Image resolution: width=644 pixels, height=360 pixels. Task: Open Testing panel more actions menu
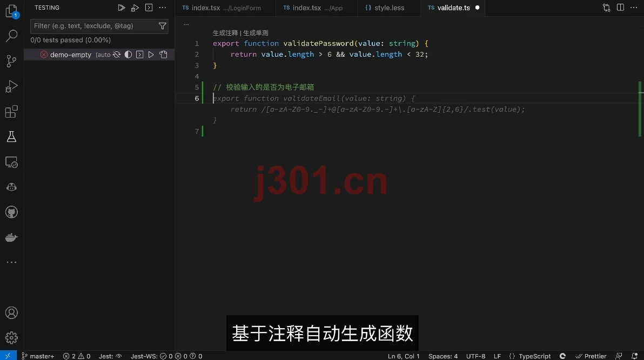(163, 8)
